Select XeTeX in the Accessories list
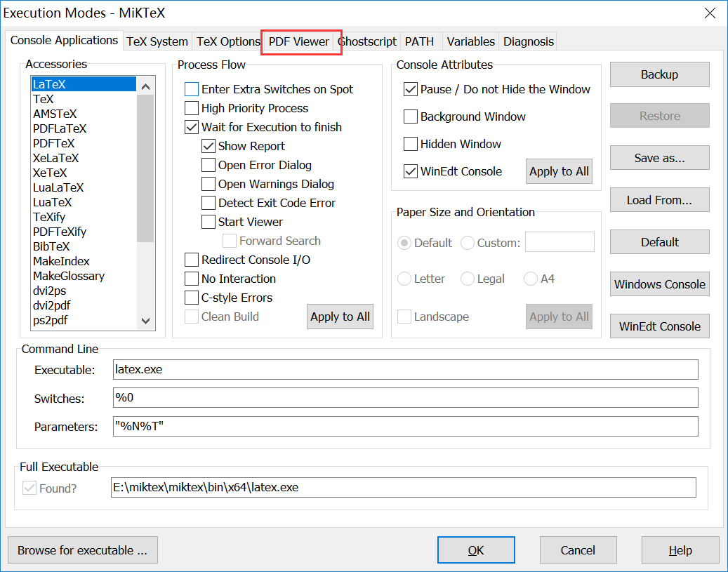Viewport: 728px width, 572px height. click(84, 173)
